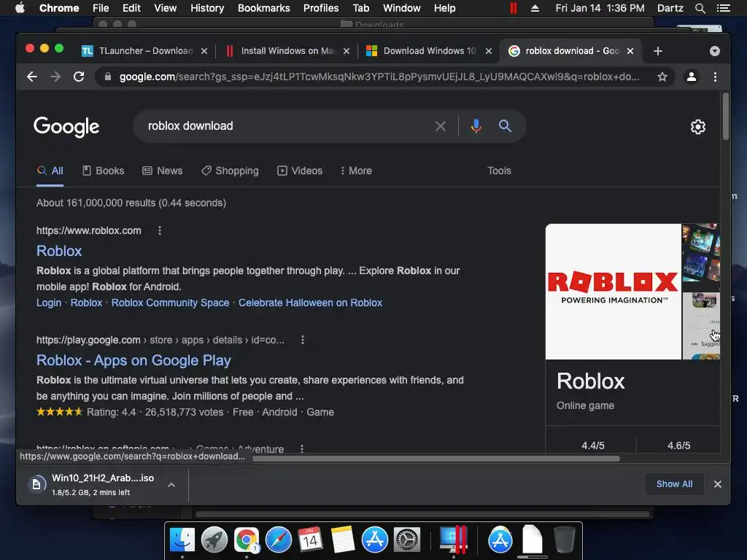Image resolution: width=747 pixels, height=560 pixels.
Task: Open the History menu in the menu bar
Action: click(207, 8)
